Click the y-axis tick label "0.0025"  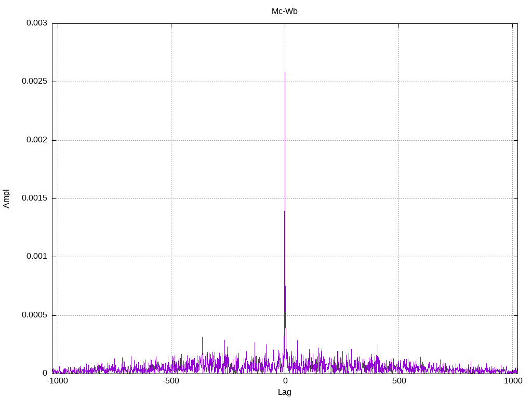[34, 82]
